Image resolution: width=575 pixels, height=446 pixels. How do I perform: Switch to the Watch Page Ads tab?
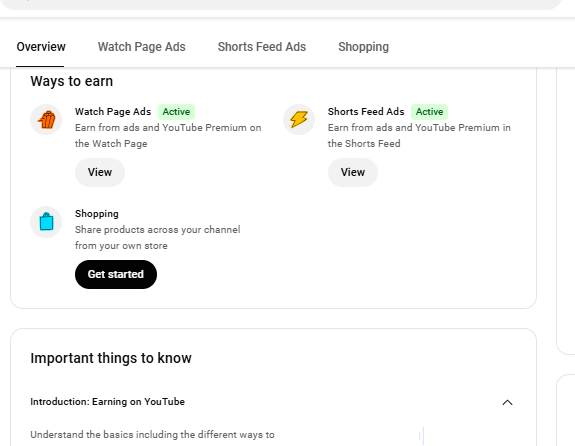tap(142, 47)
